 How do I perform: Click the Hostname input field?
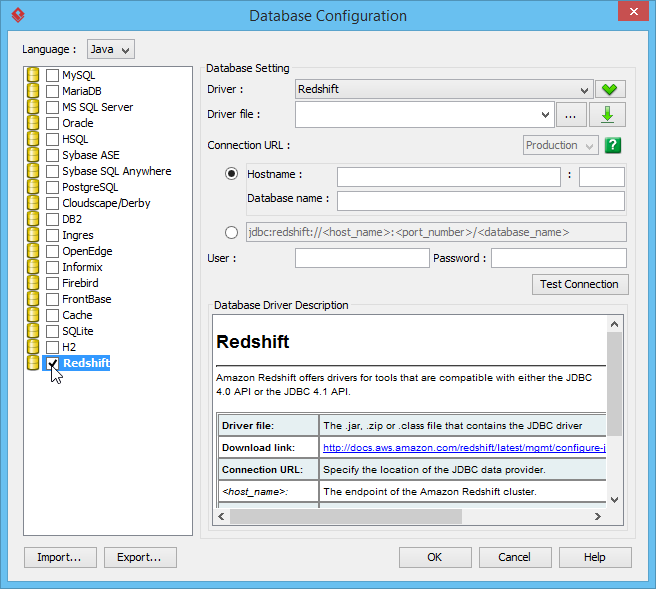448,177
